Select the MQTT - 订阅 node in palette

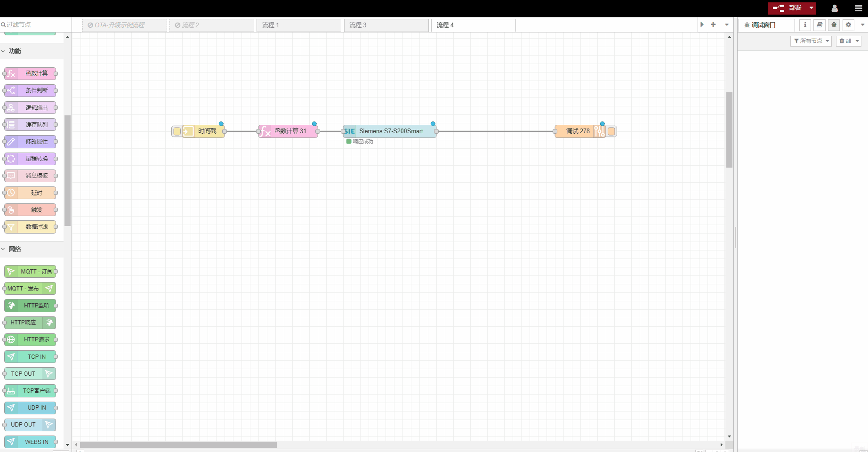[x=30, y=272]
